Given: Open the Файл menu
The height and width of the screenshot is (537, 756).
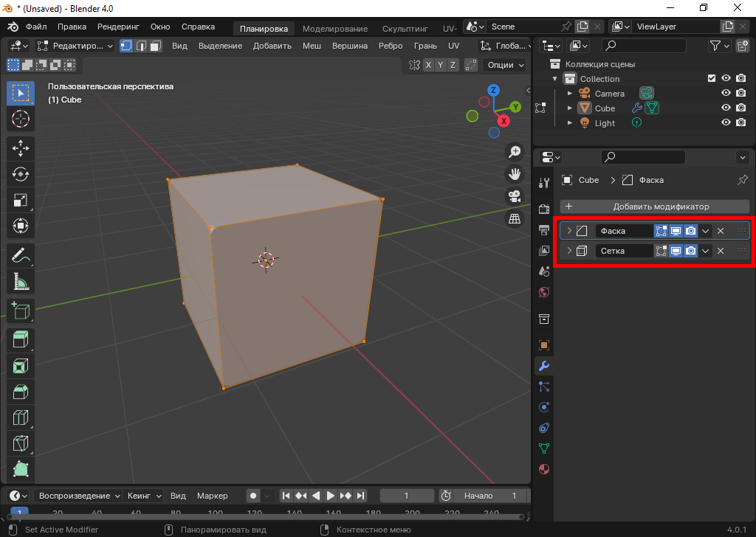Looking at the screenshot, I should [x=36, y=27].
